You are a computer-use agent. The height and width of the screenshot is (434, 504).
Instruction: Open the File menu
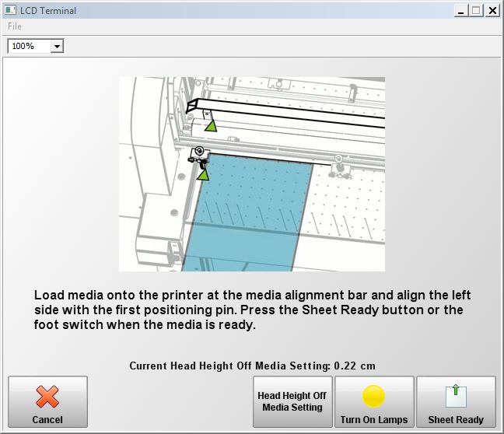point(15,26)
